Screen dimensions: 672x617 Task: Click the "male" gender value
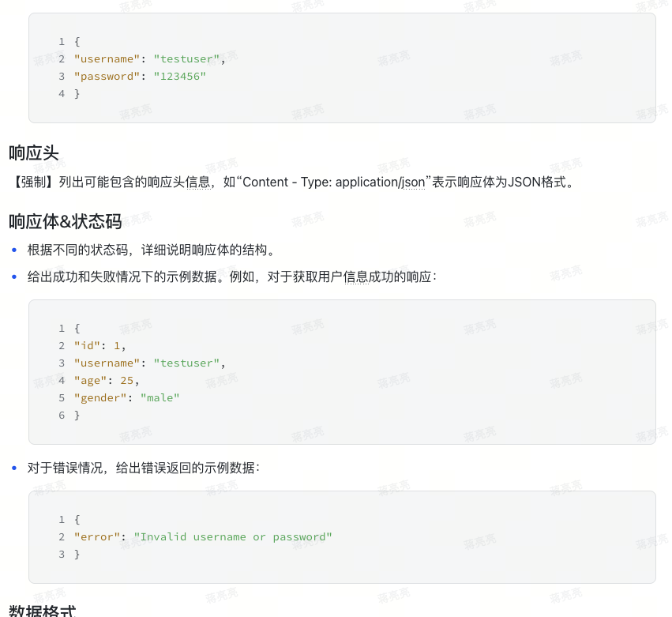click(x=160, y=397)
